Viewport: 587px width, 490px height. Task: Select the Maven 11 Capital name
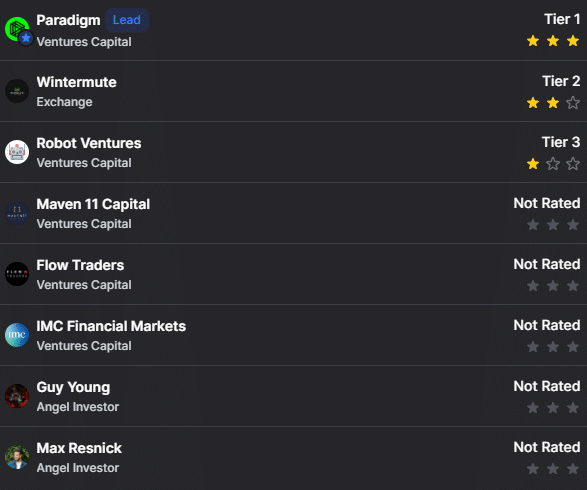(93, 204)
